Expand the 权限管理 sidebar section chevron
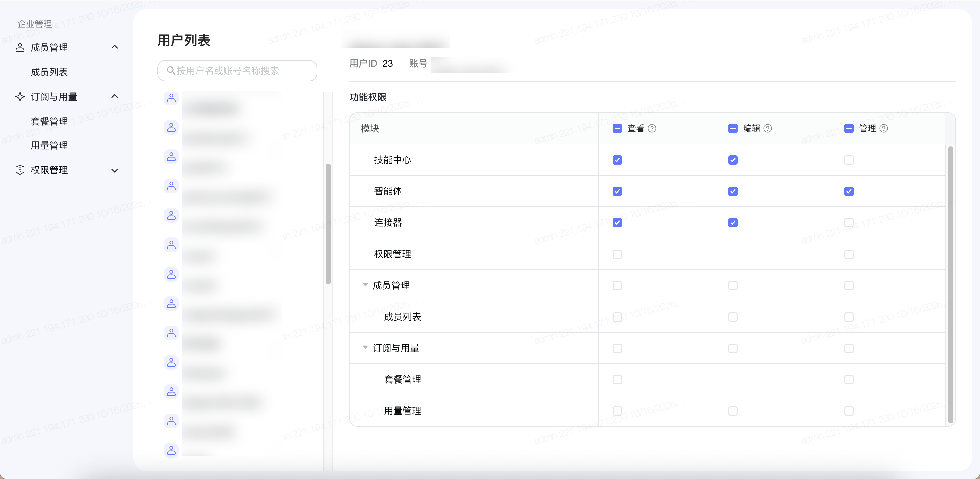980x479 pixels. click(115, 170)
